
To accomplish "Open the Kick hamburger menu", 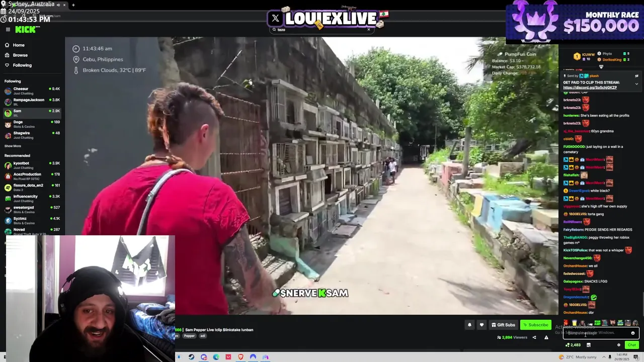I will coord(8,30).
